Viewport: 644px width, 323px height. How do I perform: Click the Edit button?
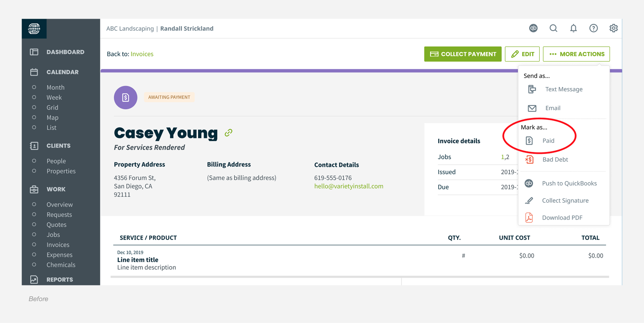(x=522, y=54)
